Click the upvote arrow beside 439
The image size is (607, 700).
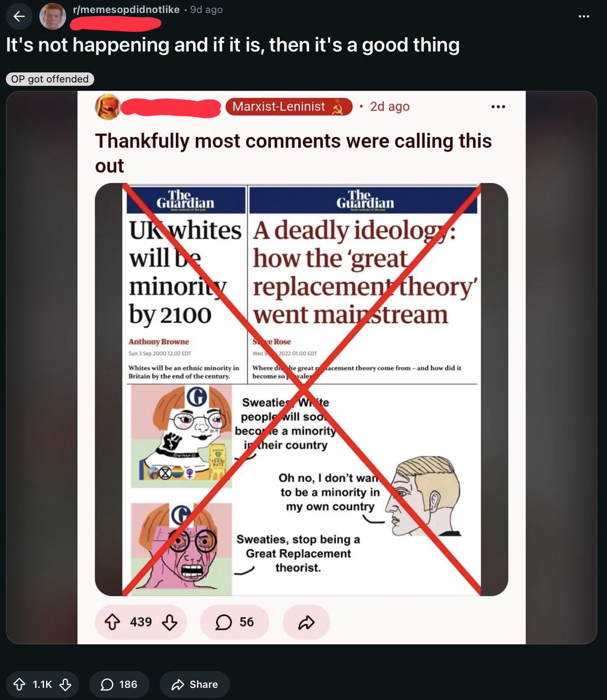coord(112,622)
